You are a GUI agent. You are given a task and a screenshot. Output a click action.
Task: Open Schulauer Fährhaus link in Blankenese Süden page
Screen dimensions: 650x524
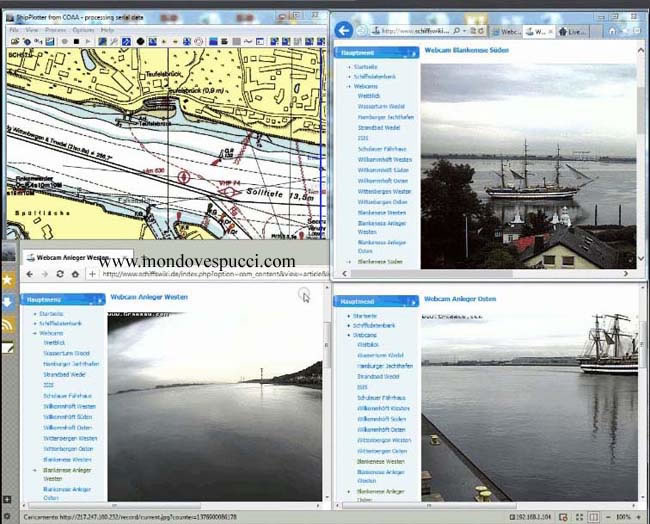pyautogui.click(x=382, y=149)
